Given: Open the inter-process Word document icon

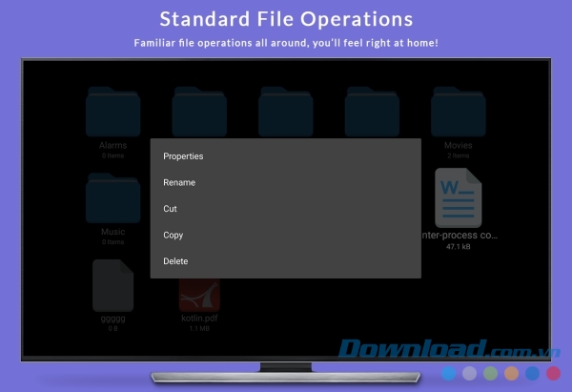Looking at the screenshot, I should (x=459, y=197).
